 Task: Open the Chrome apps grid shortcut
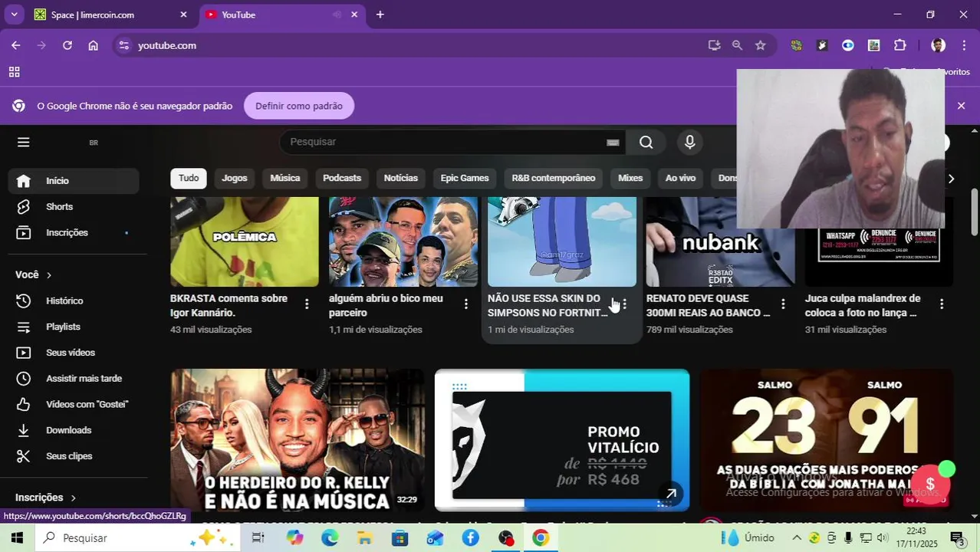(14, 72)
